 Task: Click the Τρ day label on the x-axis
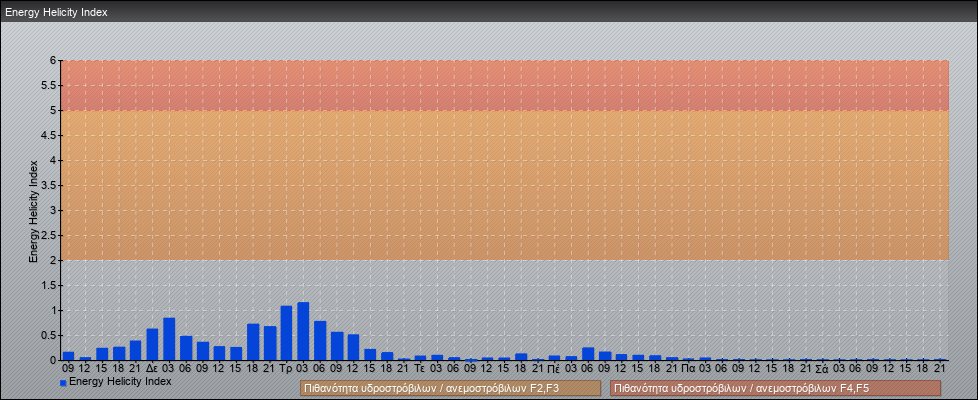pyautogui.click(x=286, y=369)
